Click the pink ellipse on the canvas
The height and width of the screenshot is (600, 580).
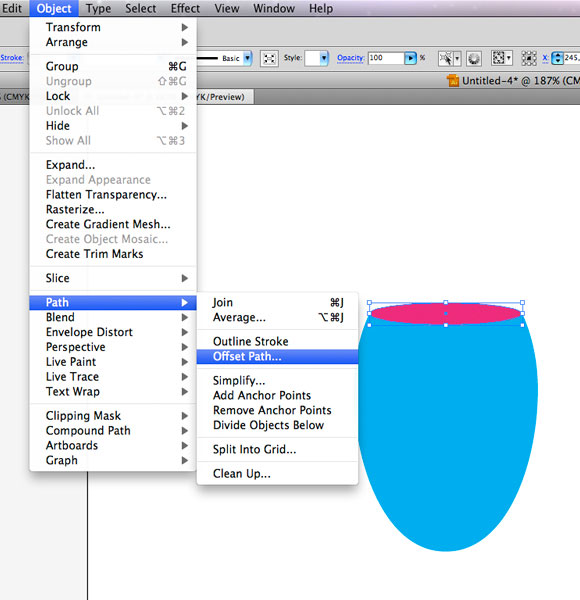pyautogui.click(x=446, y=314)
